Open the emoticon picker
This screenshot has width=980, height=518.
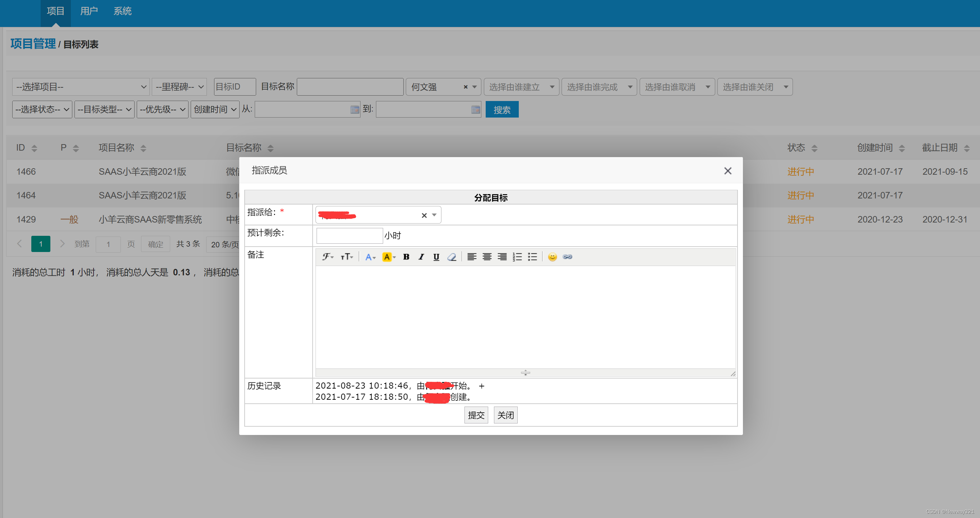pos(552,257)
